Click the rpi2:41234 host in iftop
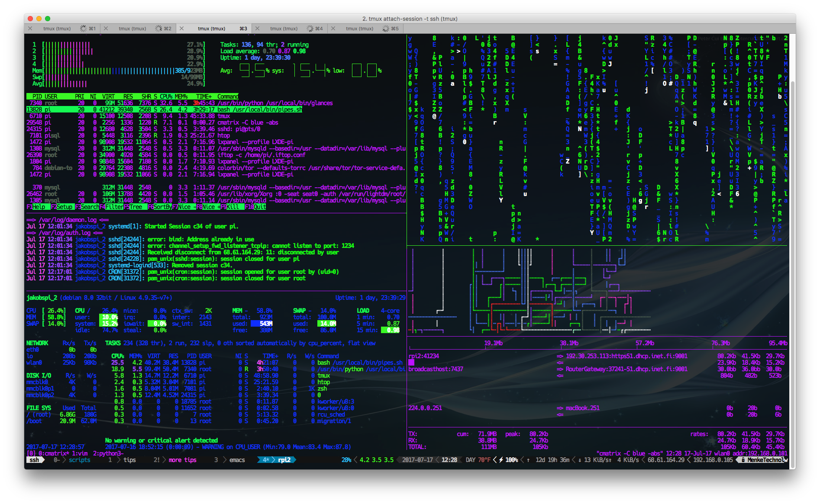 click(x=423, y=356)
